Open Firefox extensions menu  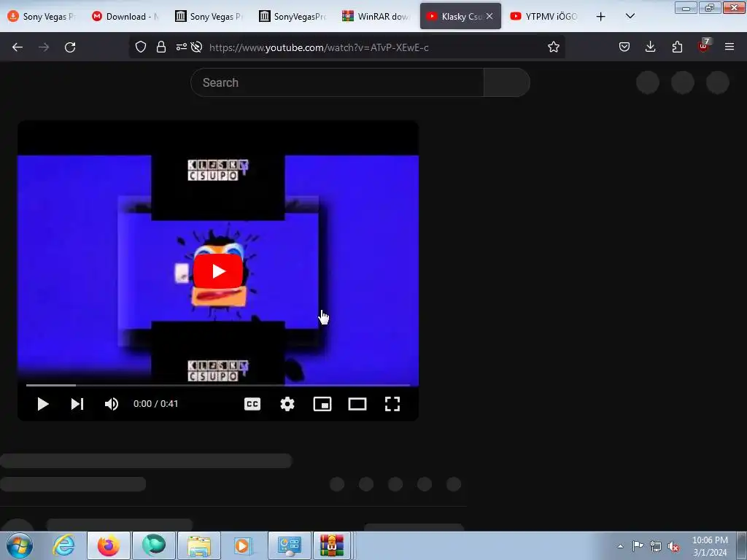click(x=677, y=47)
